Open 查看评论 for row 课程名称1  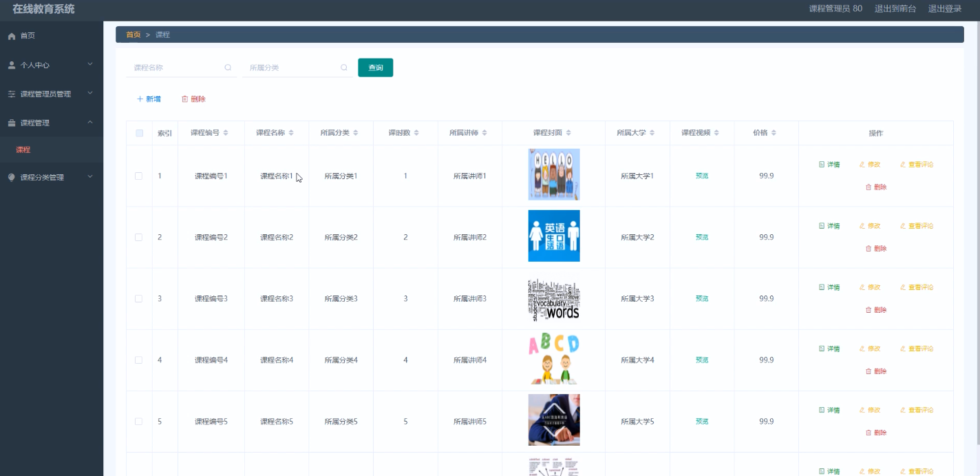tap(917, 165)
